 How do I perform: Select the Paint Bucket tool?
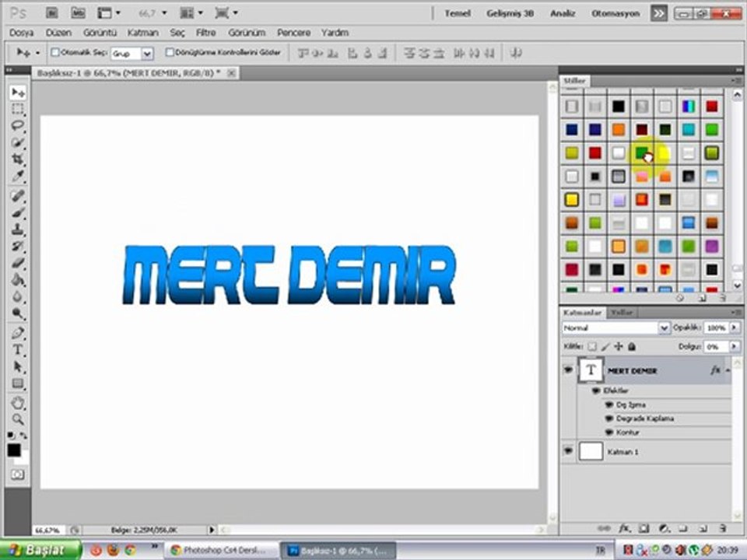(x=18, y=279)
